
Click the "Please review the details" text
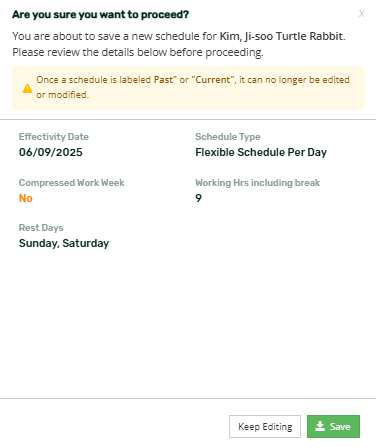click(x=138, y=52)
